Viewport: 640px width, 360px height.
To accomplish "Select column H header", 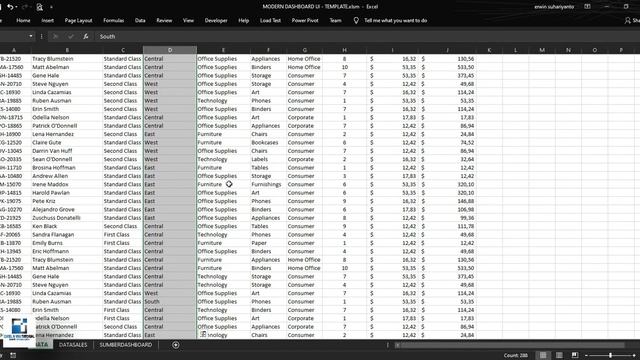I will [344, 50].
